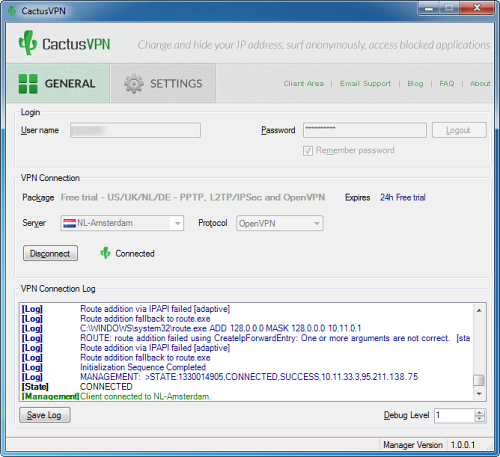Click the green grid icon on General tab
The image size is (500, 457).
pyautogui.click(x=28, y=84)
